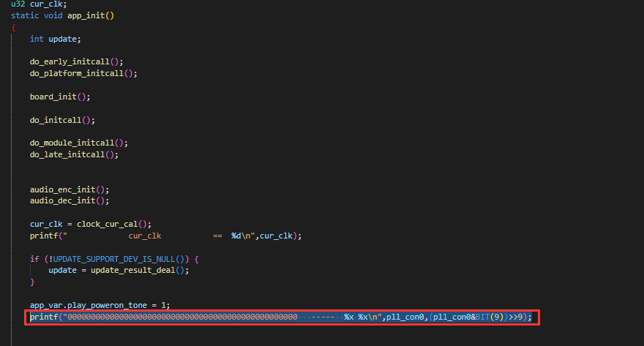Screen dimensions: 644x346
Task: Click the audio_dec_init(); call
Action: click(x=70, y=200)
